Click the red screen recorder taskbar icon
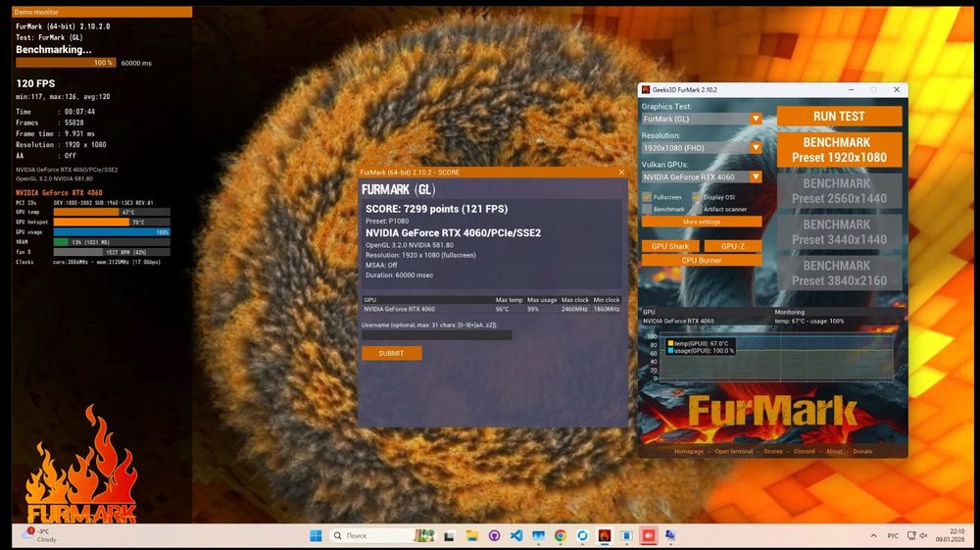This screenshot has height=550, width=980. tap(648, 535)
